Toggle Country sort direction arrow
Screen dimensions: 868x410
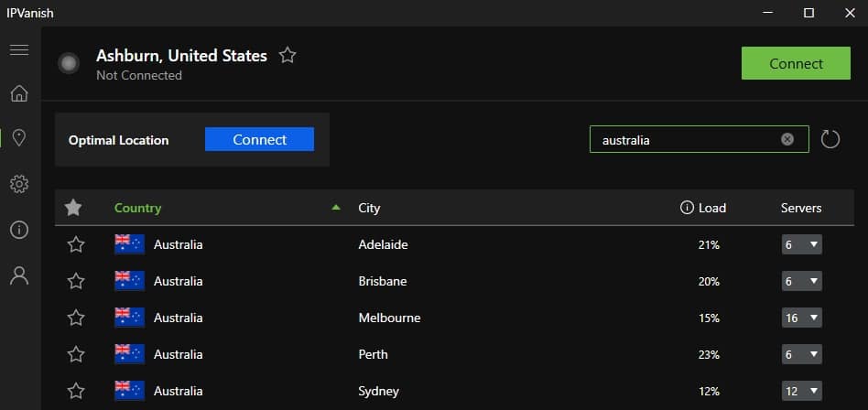point(335,208)
